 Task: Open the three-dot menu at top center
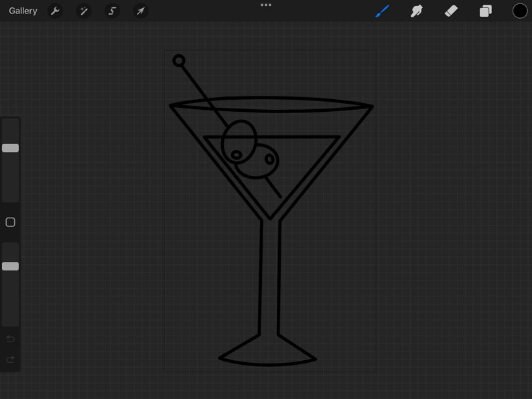265,5
